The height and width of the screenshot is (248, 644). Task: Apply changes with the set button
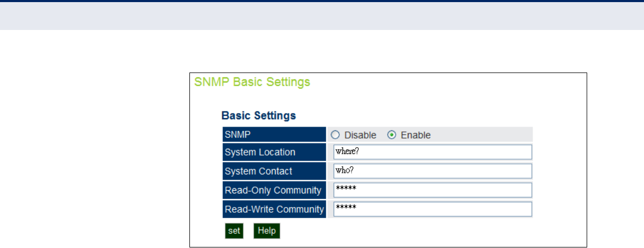pos(234,231)
